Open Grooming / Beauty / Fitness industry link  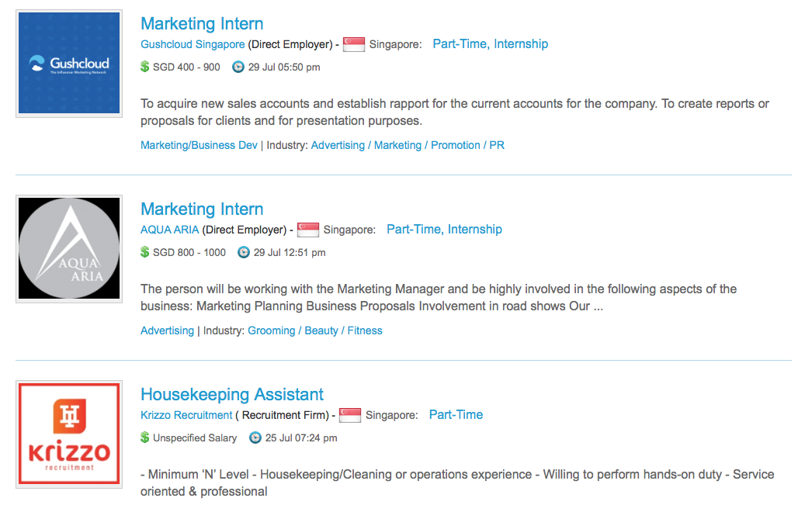tap(315, 330)
